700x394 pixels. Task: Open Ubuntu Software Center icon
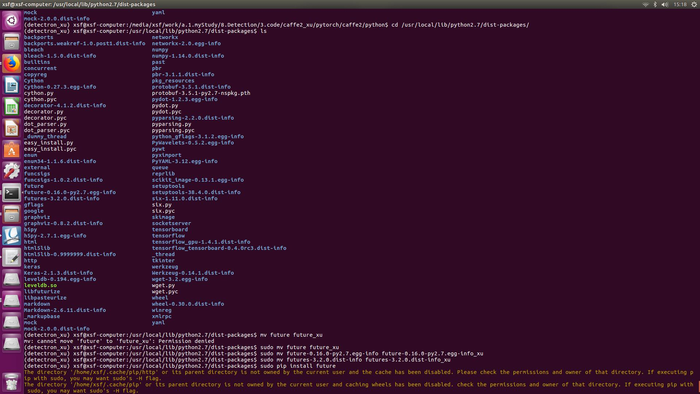click(x=11, y=149)
